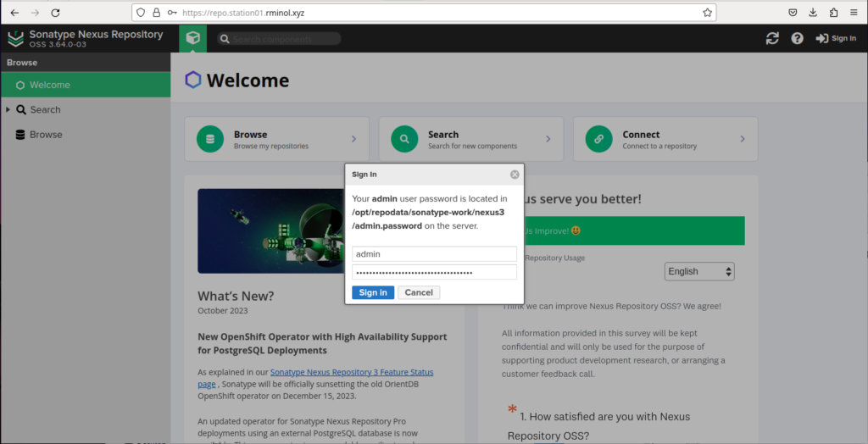This screenshot has width=868, height=444.
Task: Click the Sonatype Nexus Repository logo
Action: (15, 38)
